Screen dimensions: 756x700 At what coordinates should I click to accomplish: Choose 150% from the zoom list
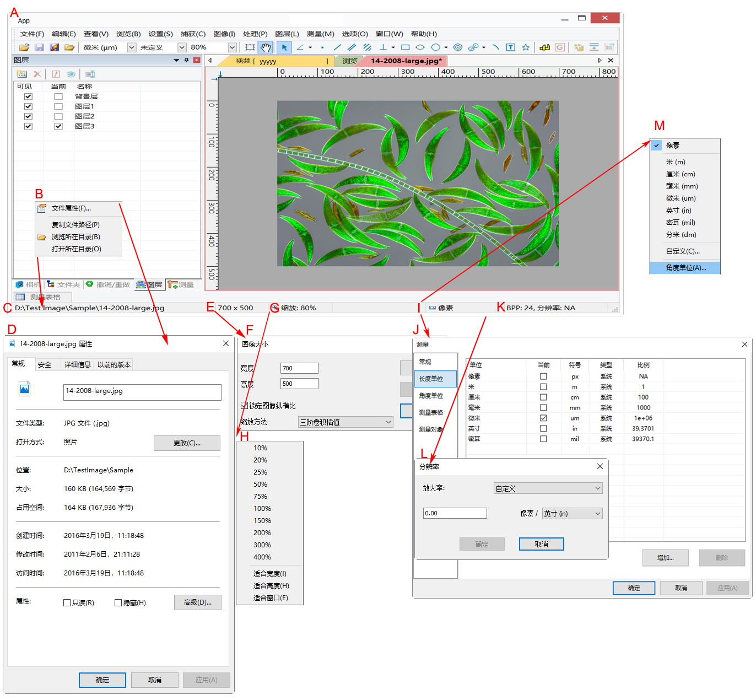[262, 521]
